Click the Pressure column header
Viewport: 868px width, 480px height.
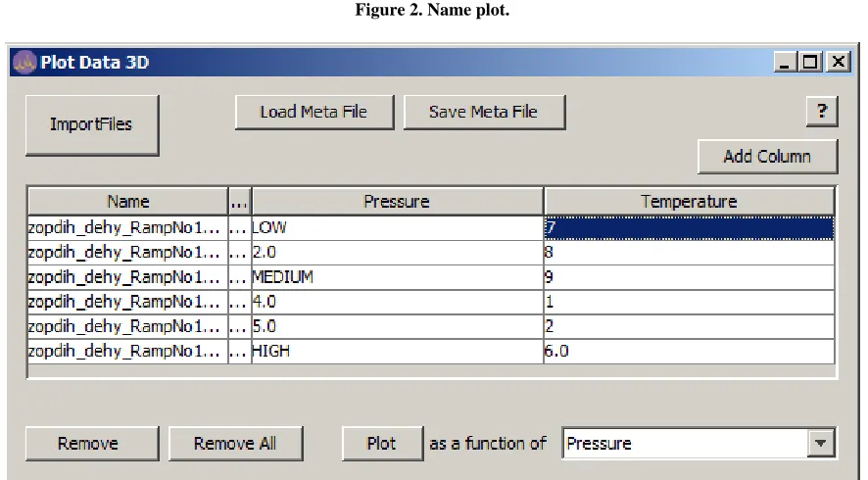coord(398,202)
